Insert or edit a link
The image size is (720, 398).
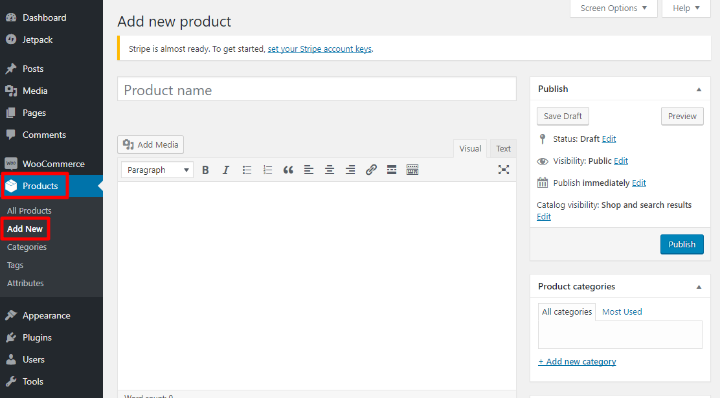[x=371, y=170]
